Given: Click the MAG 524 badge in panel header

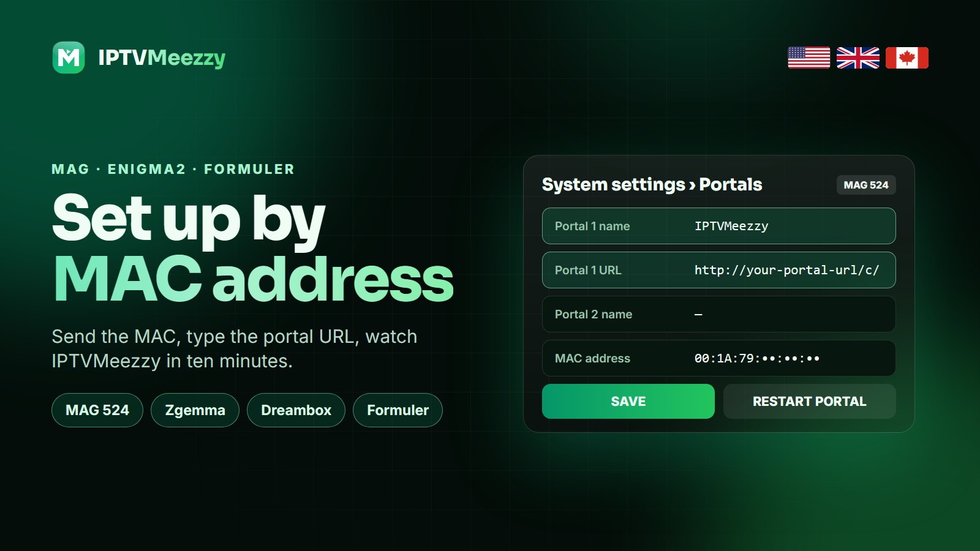Looking at the screenshot, I should (866, 185).
